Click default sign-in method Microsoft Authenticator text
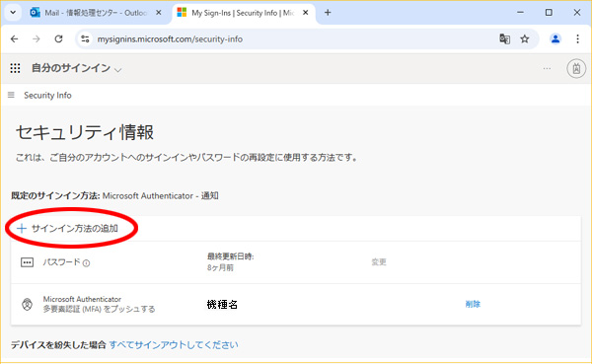The width and height of the screenshot is (592, 364). [161, 195]
